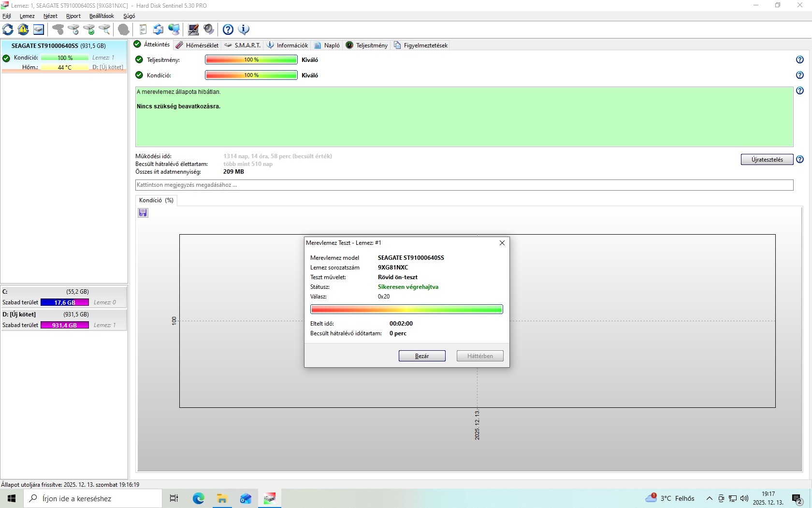
Task: Click the disk with green checkmark toolbar icon
Action: point(89,30)
